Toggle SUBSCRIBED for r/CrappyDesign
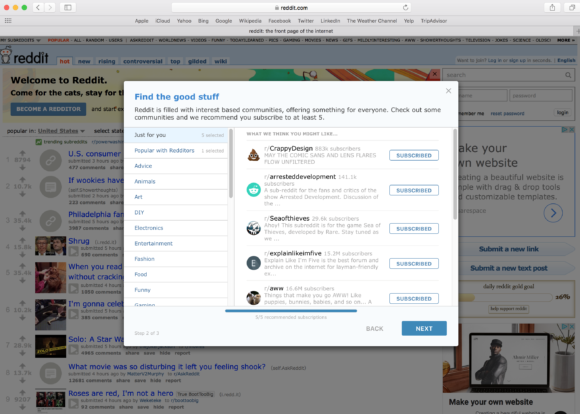Viewport: 580px width, 414px height. click(x=414, y=155)
